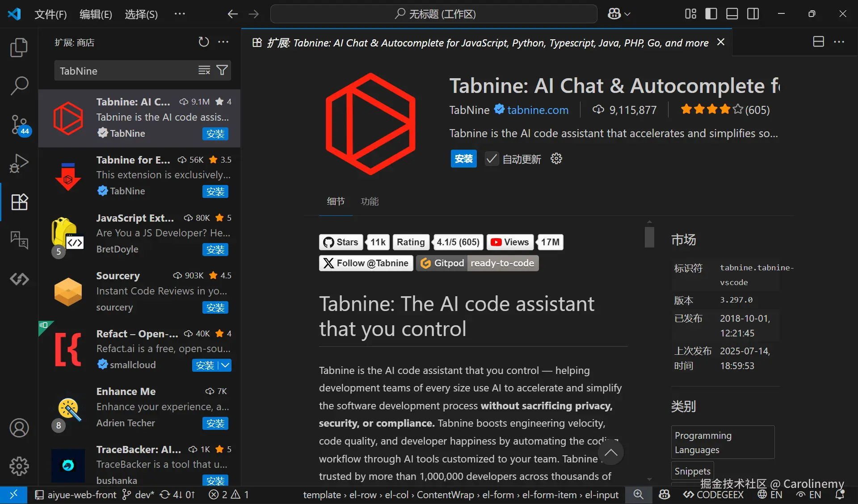Open the Follow @Tabnine badge
The image size is (858, 504).
(366, 263)
